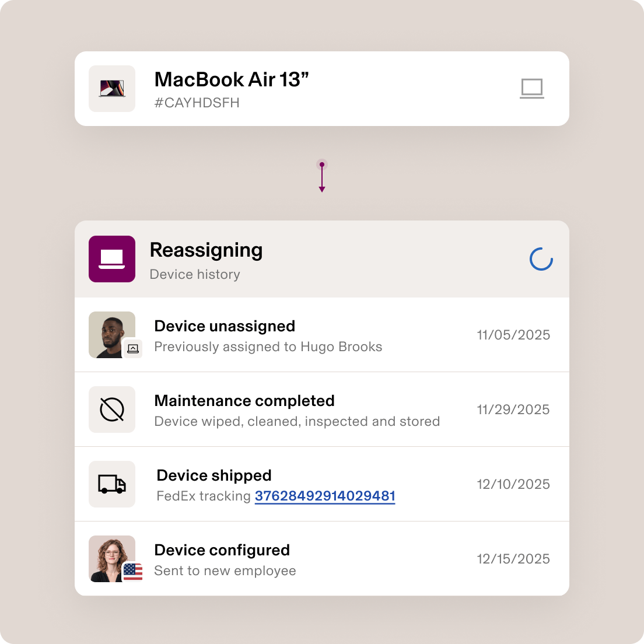Screen dimensions: 644x644
Task: Click the device wipe maintenance icon
Action: point(111,409)
